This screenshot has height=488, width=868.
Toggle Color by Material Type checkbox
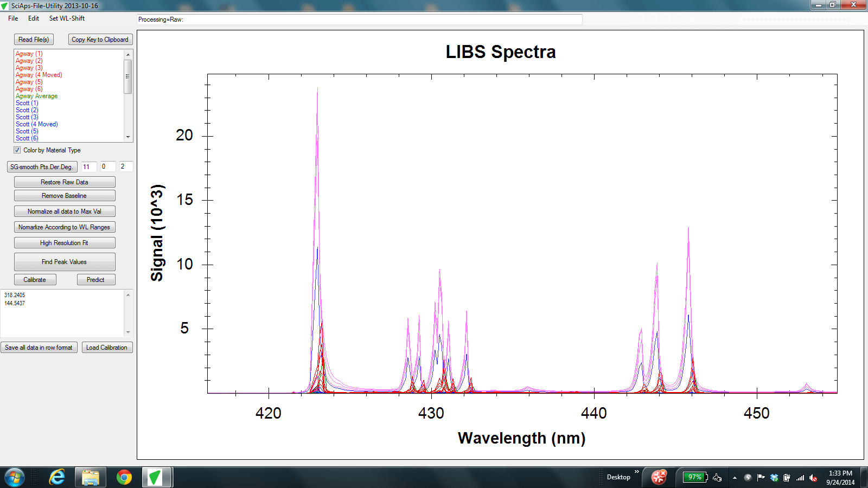(x=17, y=150)
